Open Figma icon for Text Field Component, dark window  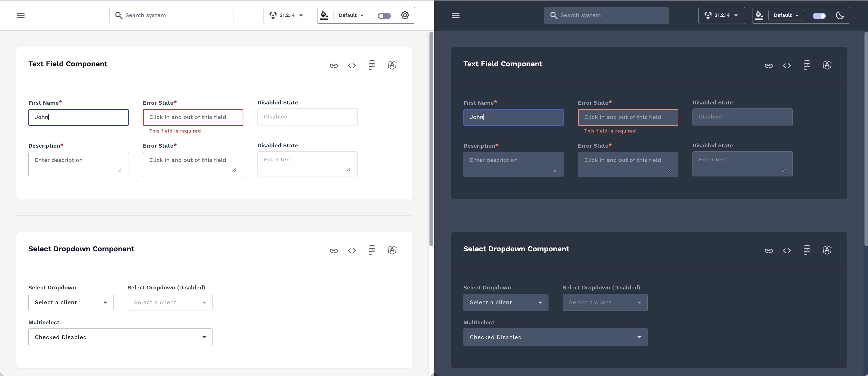(807, 65)
